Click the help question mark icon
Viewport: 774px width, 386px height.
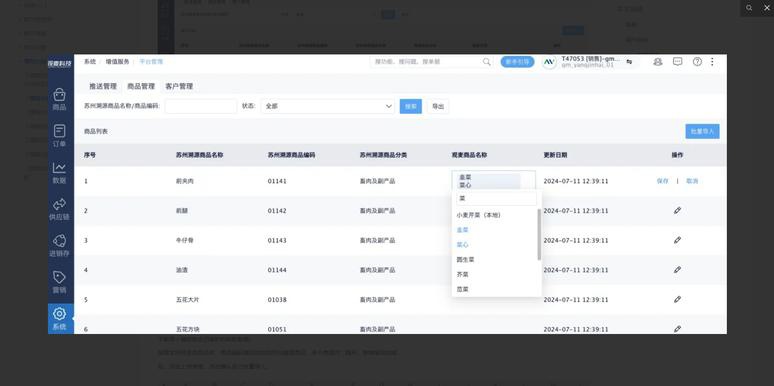697,62
